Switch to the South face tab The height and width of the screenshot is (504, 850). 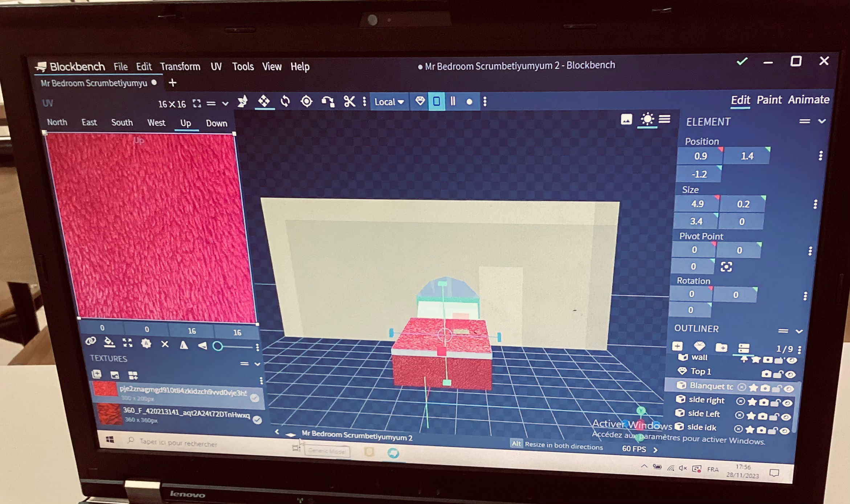tap(122, 123)
